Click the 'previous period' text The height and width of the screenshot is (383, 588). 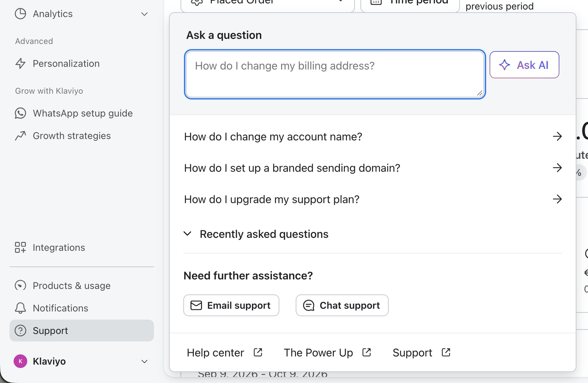(499, 6)
